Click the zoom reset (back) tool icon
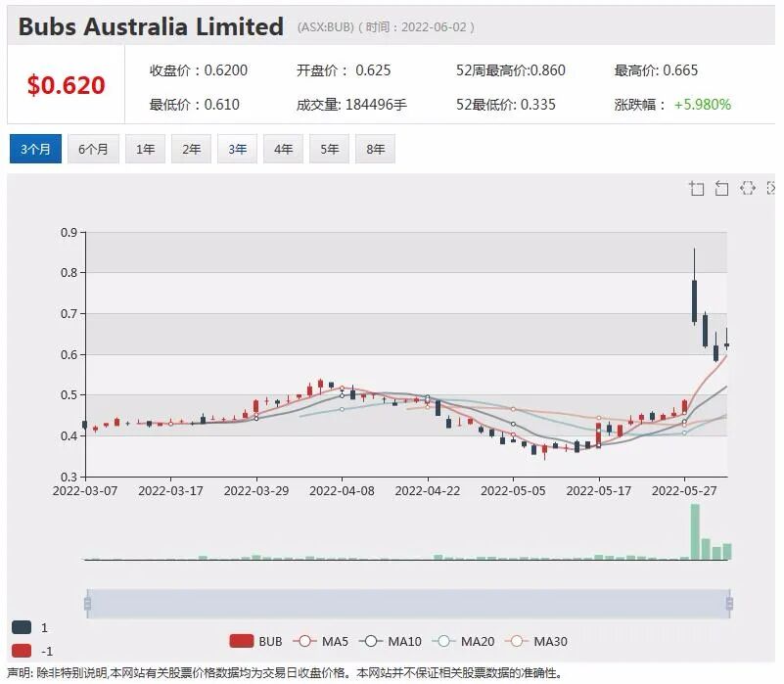Image resolution: width=784 pixels, height=684 pixels. click(x=721, y=188)
